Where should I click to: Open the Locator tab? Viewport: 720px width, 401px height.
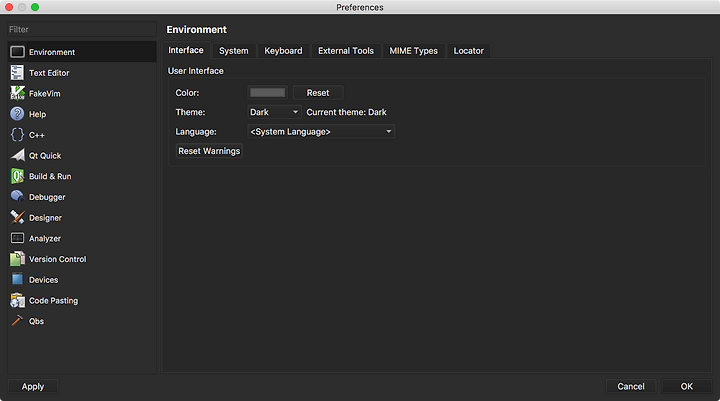[x=468, y=51]
